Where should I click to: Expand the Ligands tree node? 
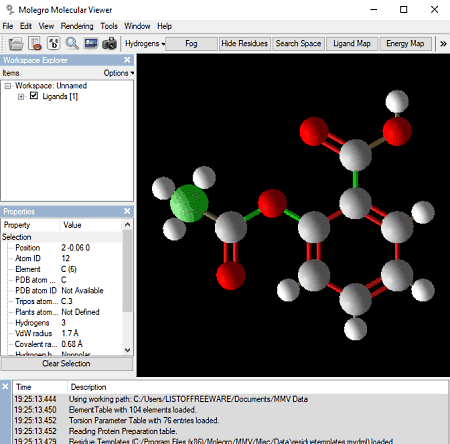(21, 97)
